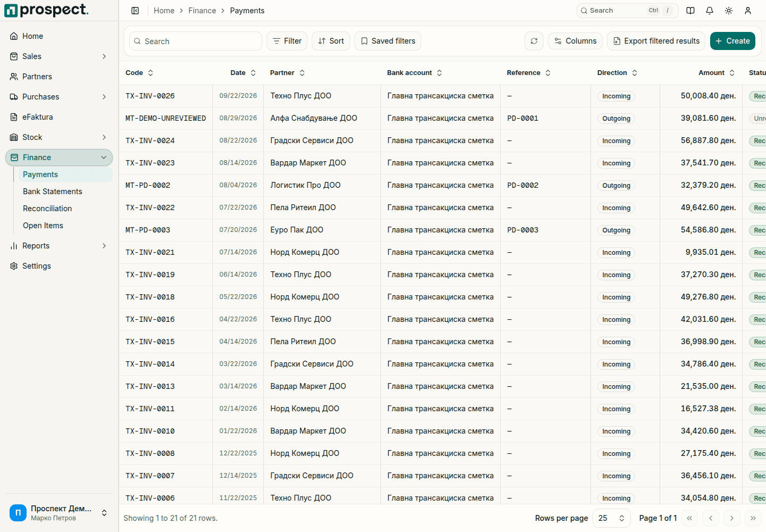
Task: Click the Sort button
Action: coord(331,41)
